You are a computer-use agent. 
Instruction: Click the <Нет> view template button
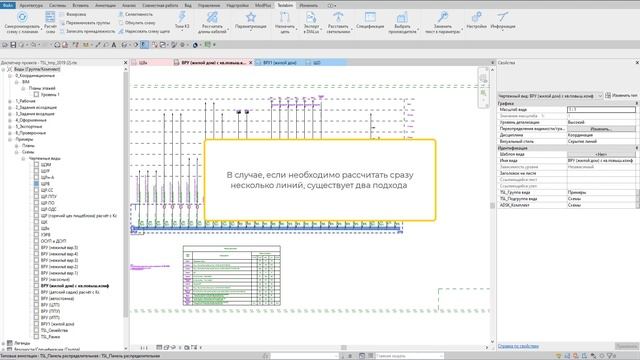(601, 154)
